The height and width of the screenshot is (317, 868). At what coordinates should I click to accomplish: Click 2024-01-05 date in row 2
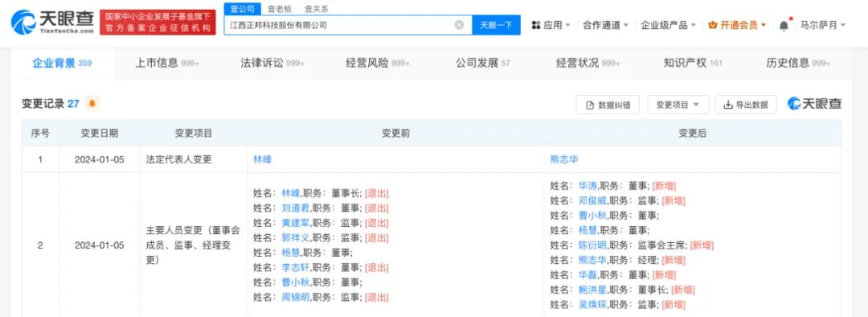point(99,245)
